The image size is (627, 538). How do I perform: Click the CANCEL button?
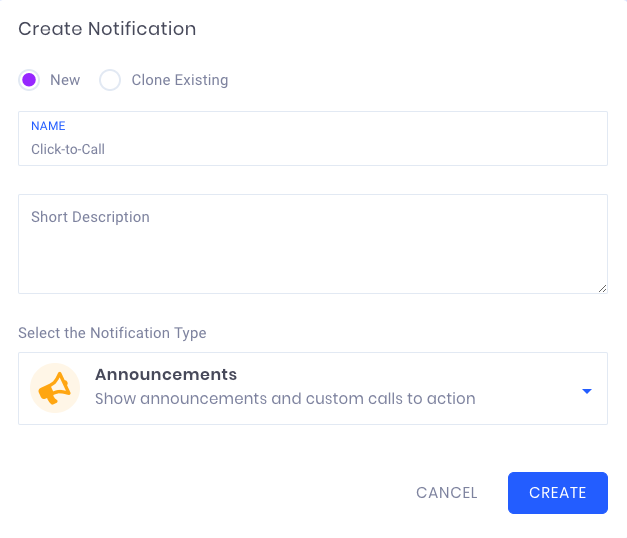tap(447, 493)
